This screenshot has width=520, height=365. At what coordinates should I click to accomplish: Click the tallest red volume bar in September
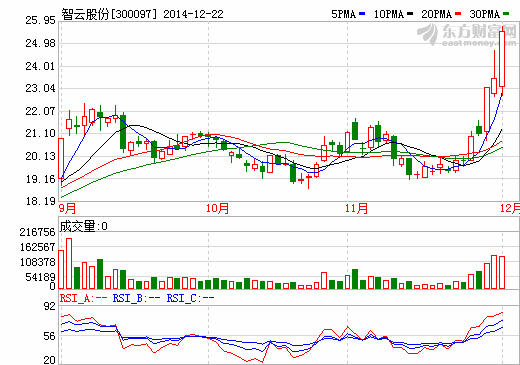coord(69,263)
